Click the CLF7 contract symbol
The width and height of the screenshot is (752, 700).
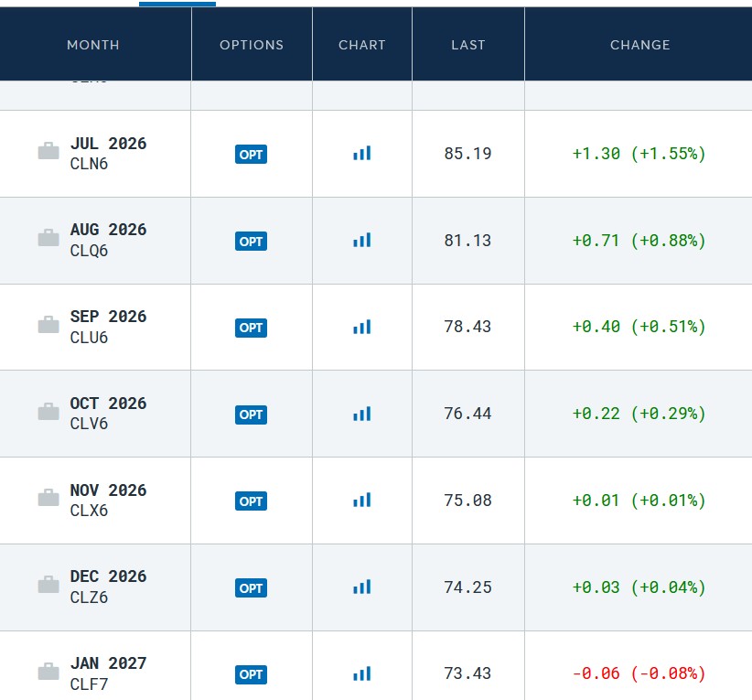90,684
